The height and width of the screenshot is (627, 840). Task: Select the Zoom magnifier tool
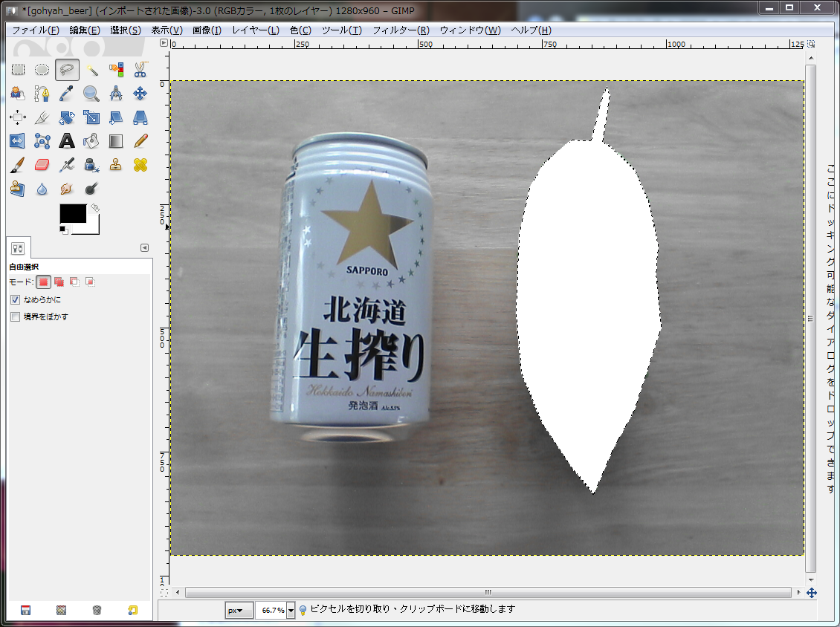point(91,94)
